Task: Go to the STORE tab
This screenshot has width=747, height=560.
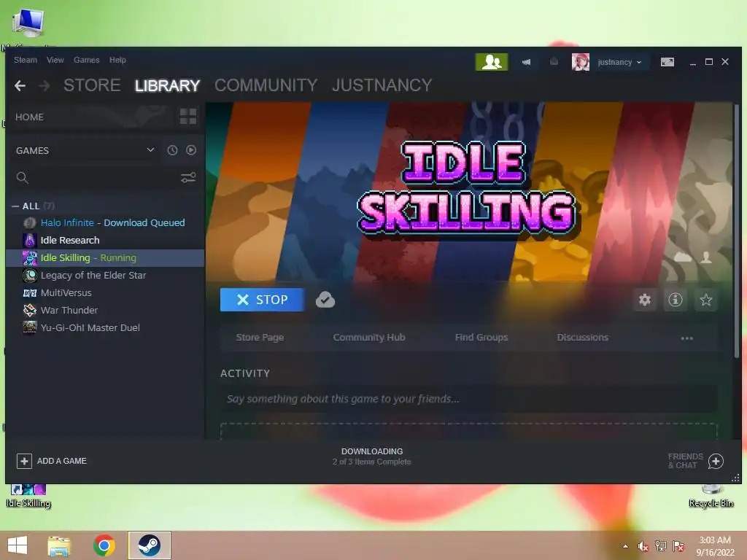Action: [x=92, y=85]
